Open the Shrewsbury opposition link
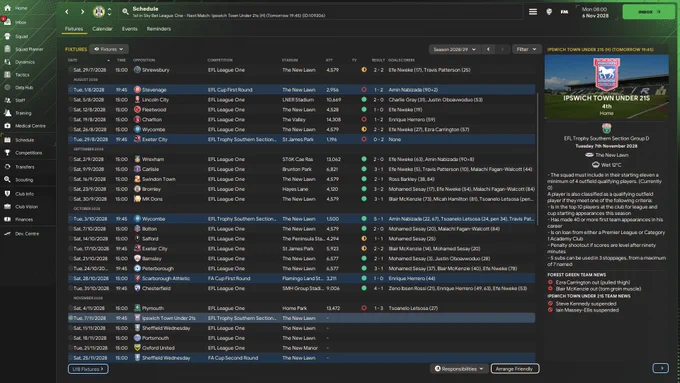680x383 pixels. pyautogui.click(x=156, y=70)
